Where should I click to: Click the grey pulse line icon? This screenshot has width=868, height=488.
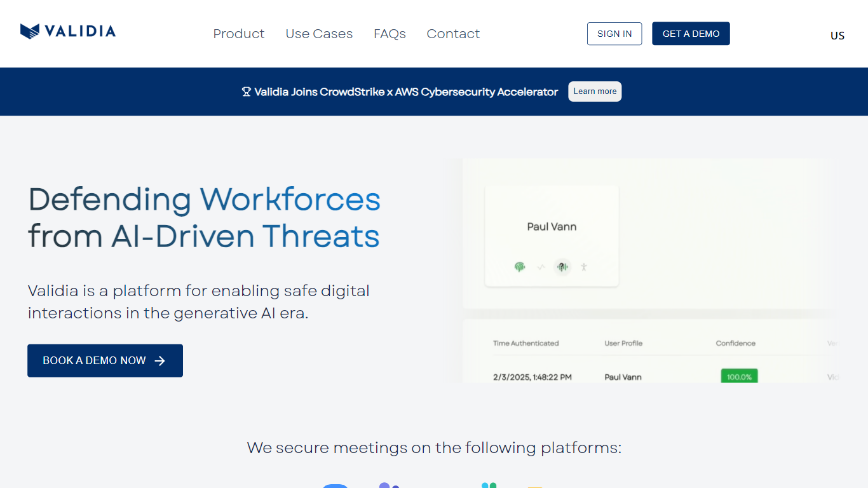tap(541, 267)
